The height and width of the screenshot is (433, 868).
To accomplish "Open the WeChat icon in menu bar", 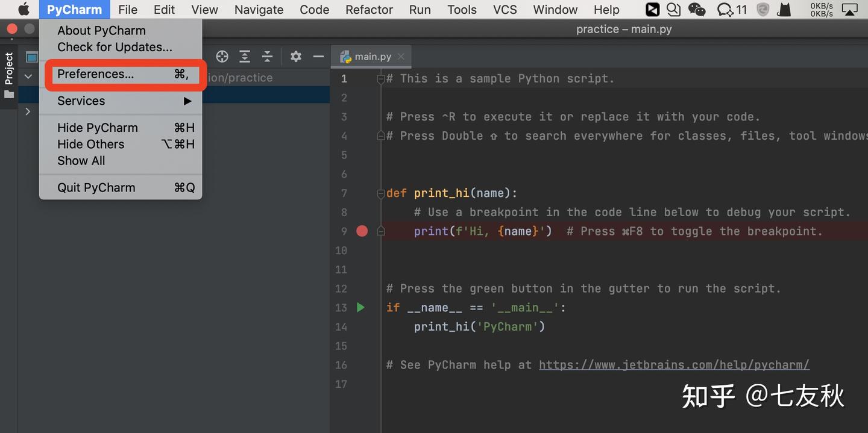I will point(697,10).
